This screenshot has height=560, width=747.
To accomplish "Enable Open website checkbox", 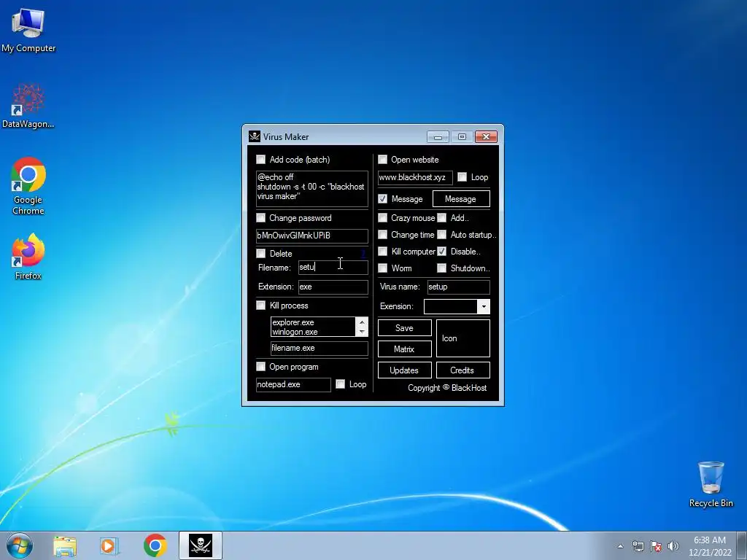I will [382, 160].
